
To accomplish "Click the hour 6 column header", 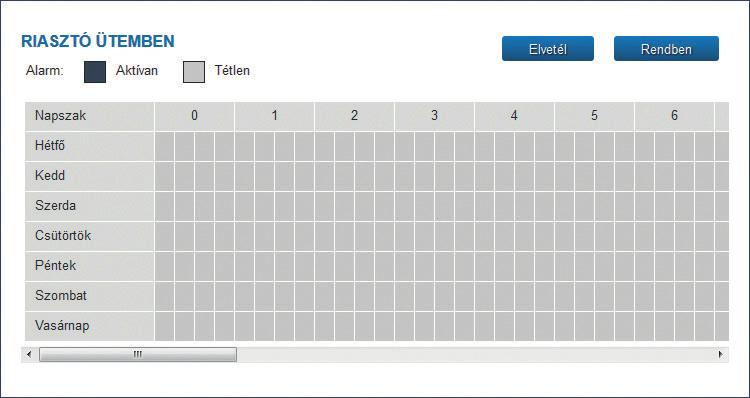I will [x=674, y=116].
